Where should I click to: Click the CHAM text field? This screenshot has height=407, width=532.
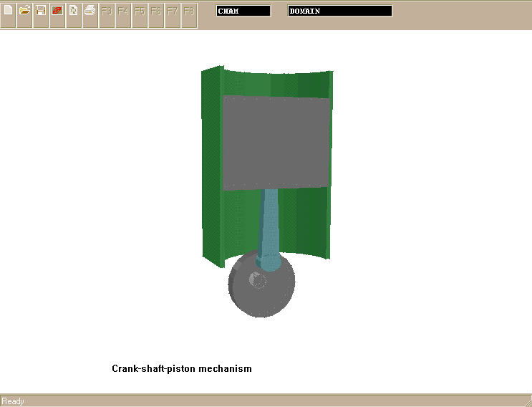pos(243,11)
